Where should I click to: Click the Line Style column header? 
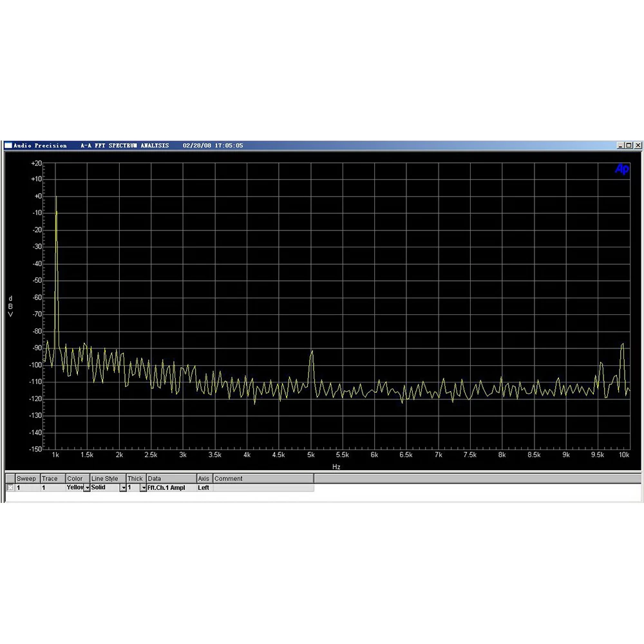coord(108,478)
